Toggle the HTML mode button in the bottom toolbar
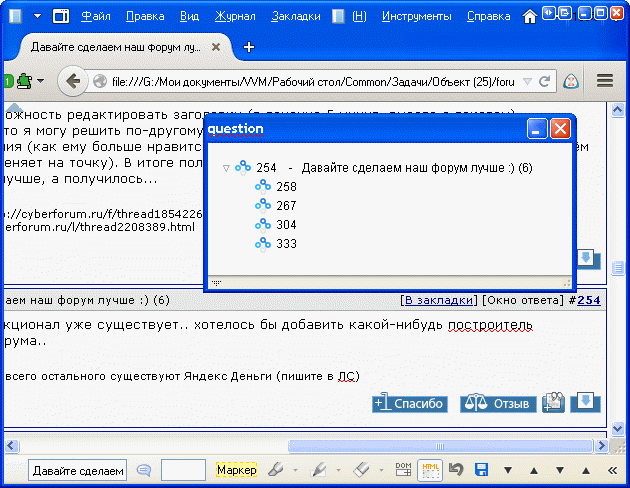Viewport: 630px width, 488px height. click(430, 470)
